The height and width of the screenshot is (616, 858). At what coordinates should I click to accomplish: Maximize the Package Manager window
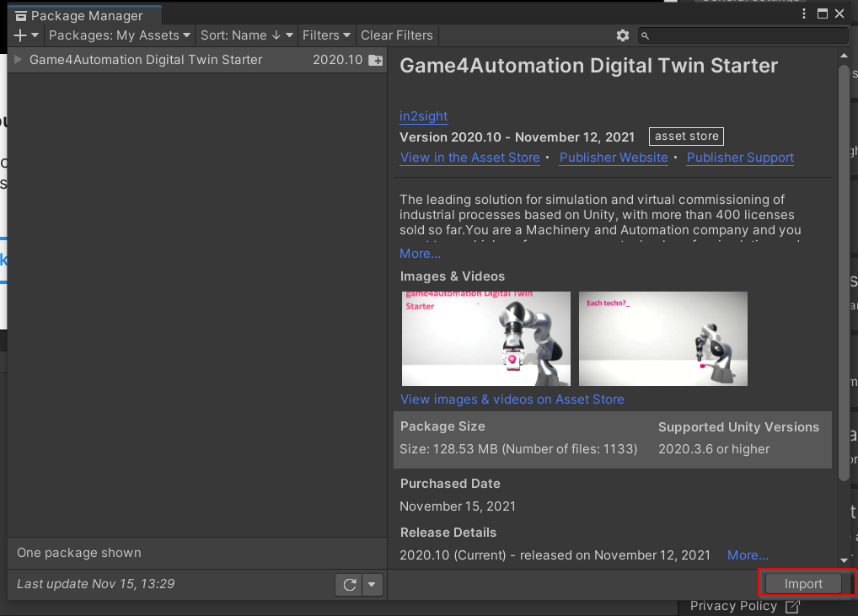coord(822,13)
